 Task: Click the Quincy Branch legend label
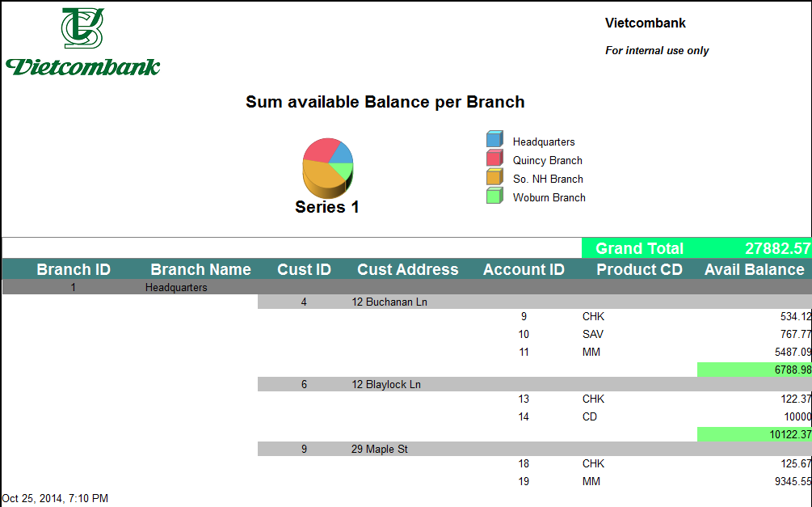(x=547, y=161)
